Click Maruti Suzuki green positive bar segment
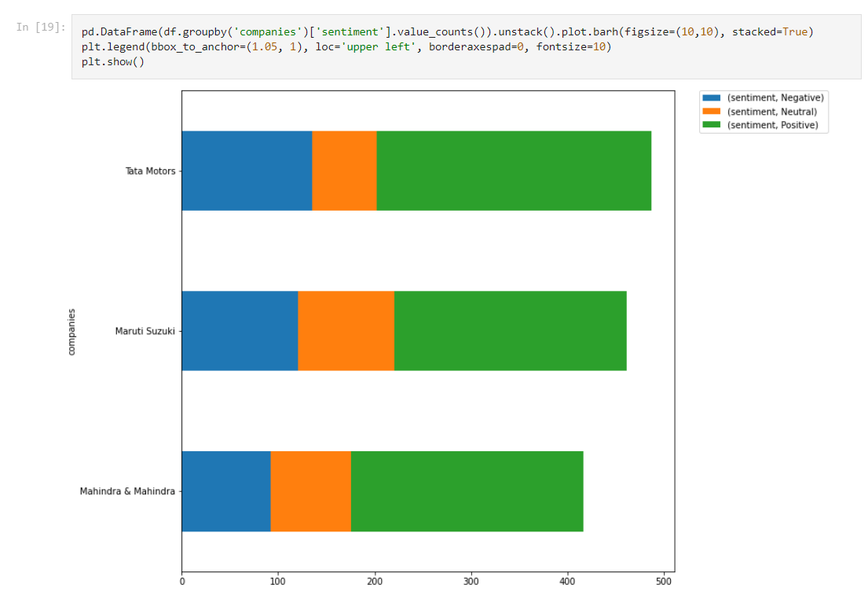The height and width of the screenshot is (599, 868). coord(510,331)
